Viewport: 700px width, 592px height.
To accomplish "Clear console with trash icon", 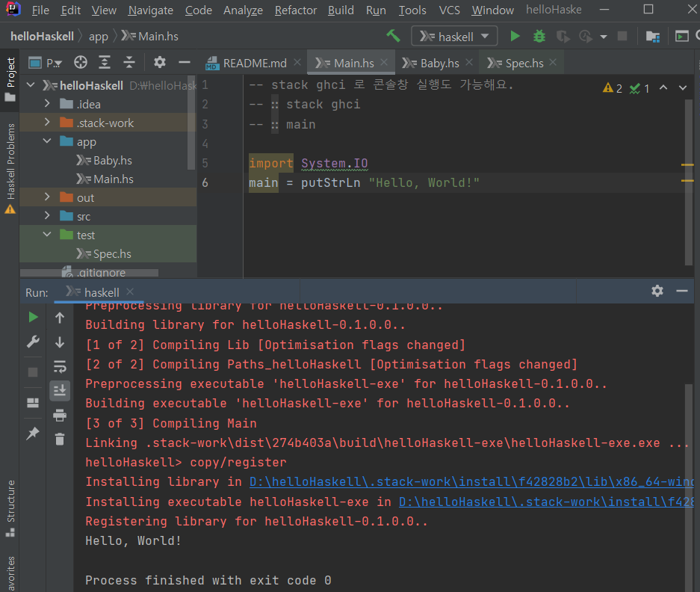I will point(60,440).
